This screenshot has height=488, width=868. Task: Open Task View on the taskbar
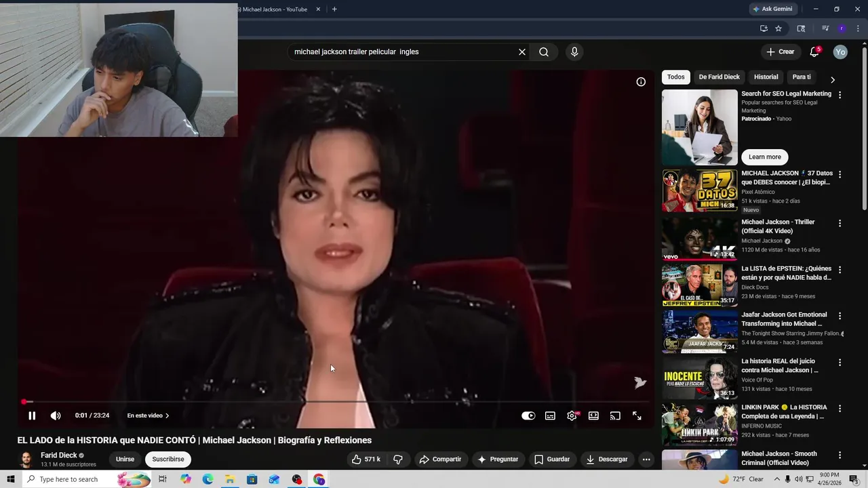click(x=163, y=479)
